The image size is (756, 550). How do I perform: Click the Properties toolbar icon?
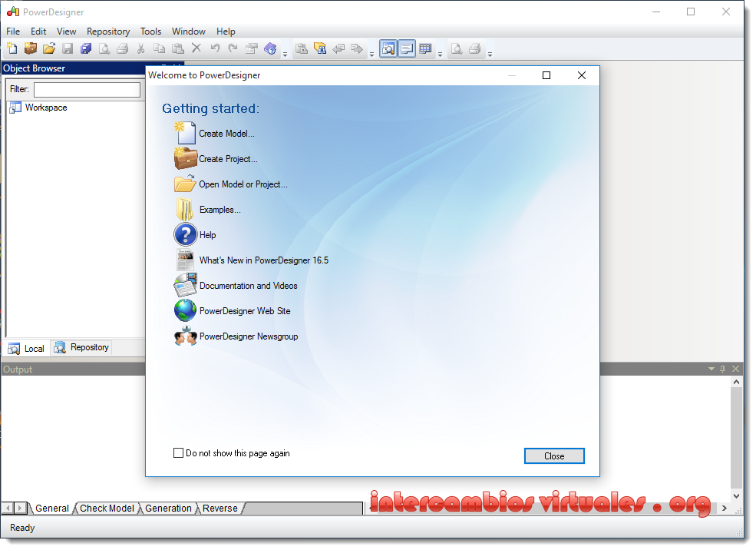click(252, 48)
